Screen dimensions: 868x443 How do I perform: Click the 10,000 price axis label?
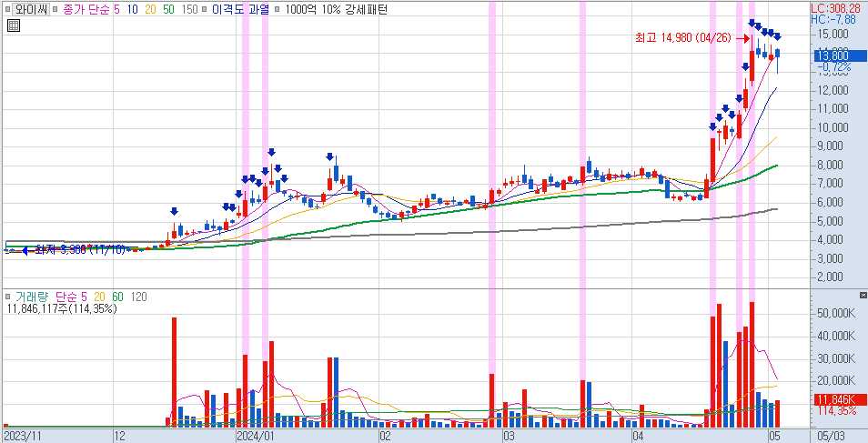click(x=832, y=127)
